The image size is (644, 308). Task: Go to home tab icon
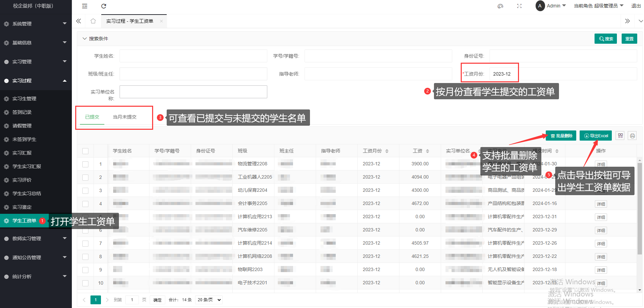pyautogui.click(x=93, y=21)
